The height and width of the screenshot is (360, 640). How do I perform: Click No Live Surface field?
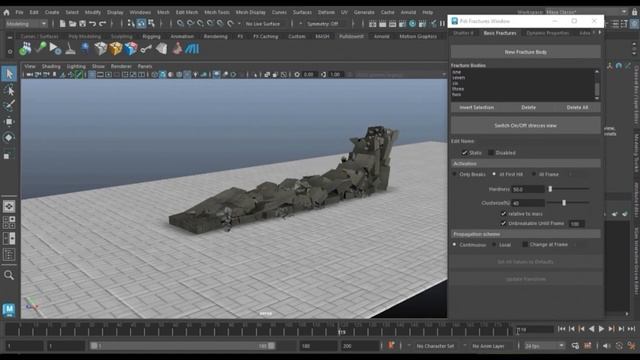pos(263,24)
